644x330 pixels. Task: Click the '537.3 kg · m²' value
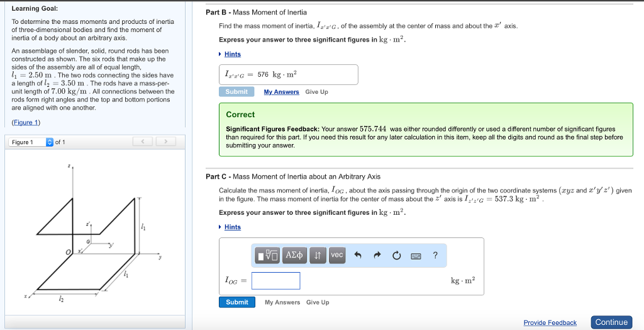[x=517, y=199]
